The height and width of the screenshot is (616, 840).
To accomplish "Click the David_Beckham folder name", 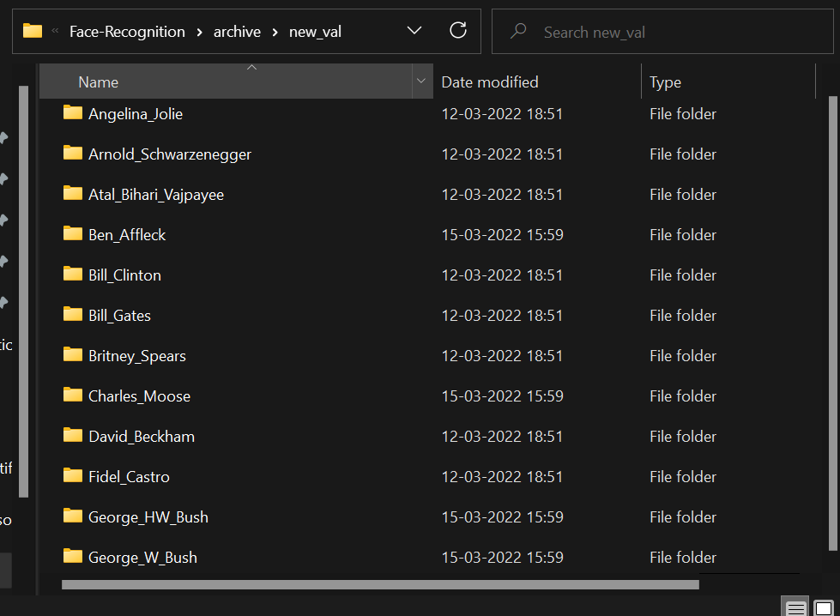I will pos(142,437).
